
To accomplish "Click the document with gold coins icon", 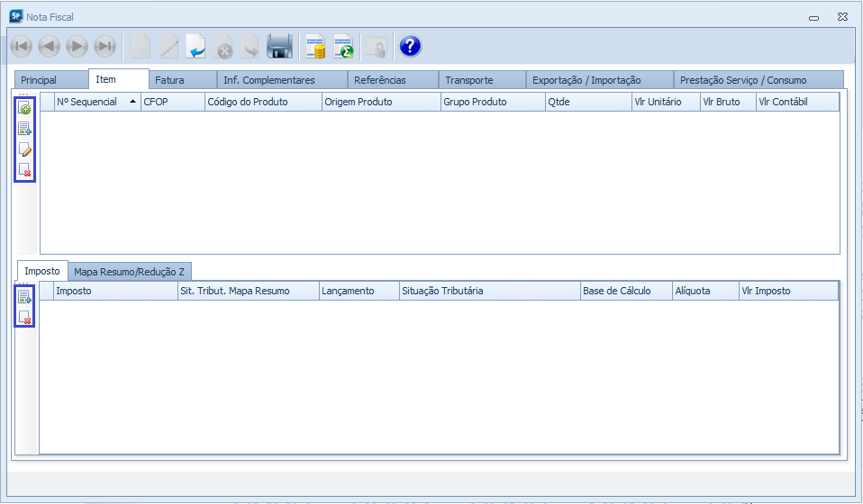I will pos(314,46).
